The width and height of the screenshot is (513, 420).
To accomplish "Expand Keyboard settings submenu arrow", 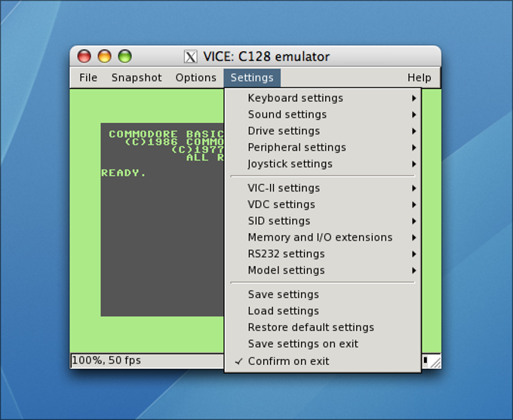I will click(414, 98).
